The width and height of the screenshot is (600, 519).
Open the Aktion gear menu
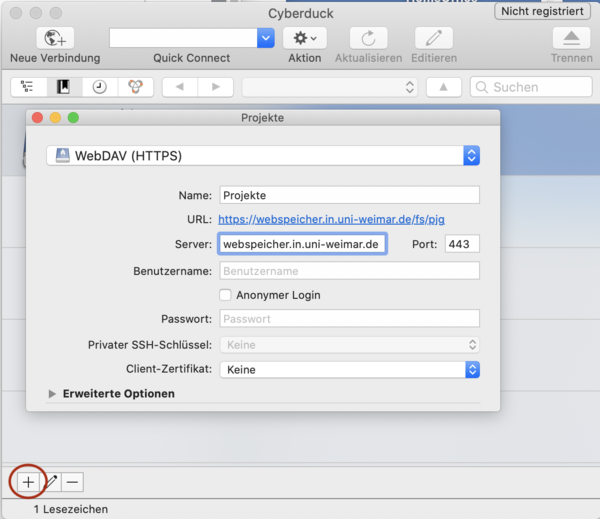(x=305, y=38)
